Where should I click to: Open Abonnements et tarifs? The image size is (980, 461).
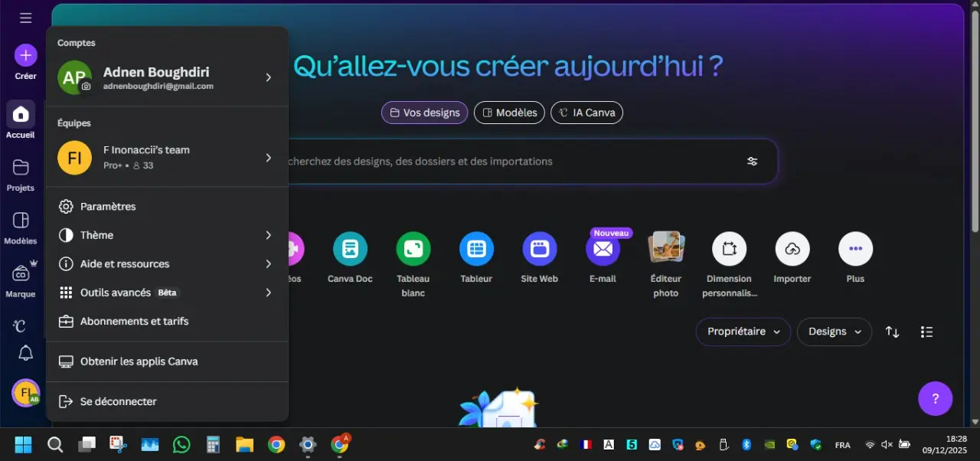(x=167, y=321)
